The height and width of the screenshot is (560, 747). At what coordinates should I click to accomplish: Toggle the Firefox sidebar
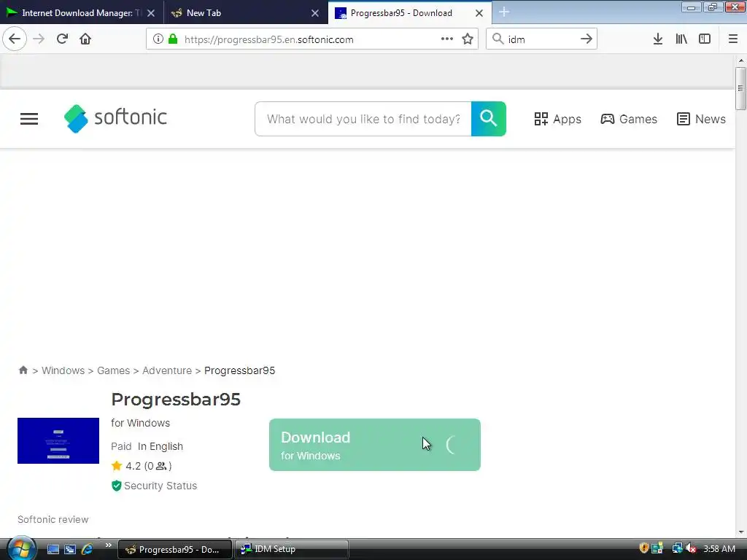(x=705, y=39)
